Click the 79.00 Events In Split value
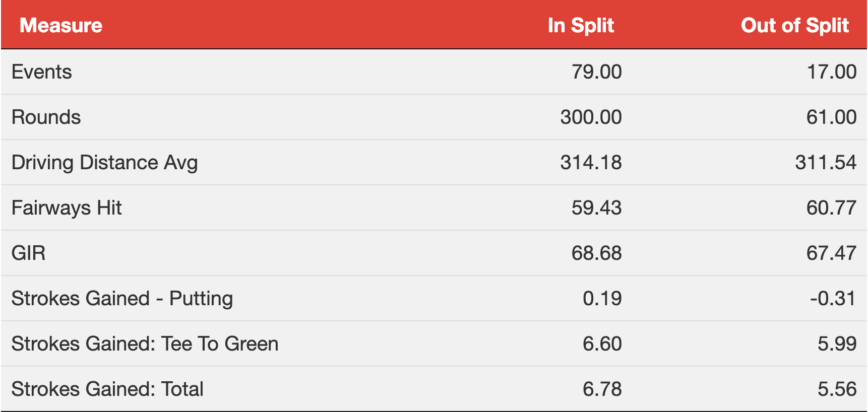Screen dimensions: 868x412 (x=597, y=72)
